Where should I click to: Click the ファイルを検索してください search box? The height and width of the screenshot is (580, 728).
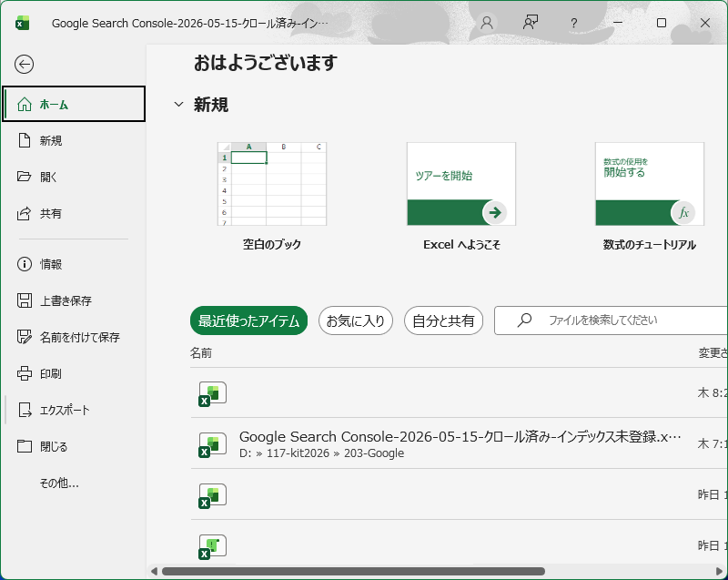[x=611, y=320]
